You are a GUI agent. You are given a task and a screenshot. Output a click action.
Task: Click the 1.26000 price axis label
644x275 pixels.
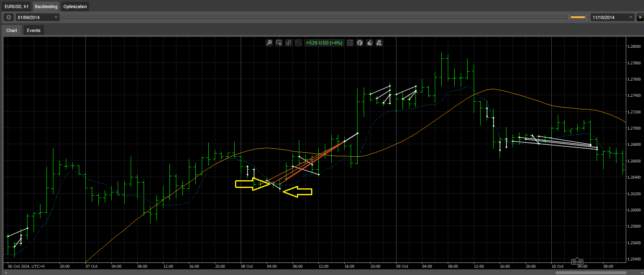coord(634,210)
